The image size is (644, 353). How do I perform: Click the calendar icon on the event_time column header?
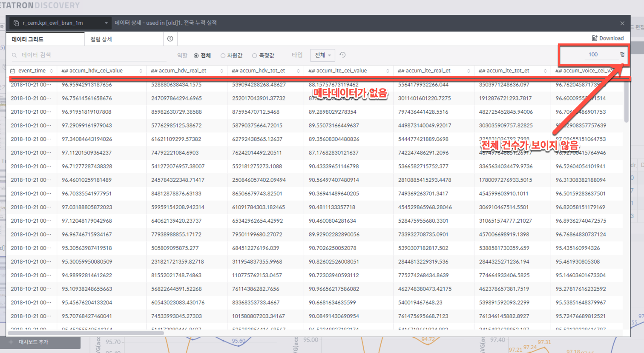click(12, 70)
